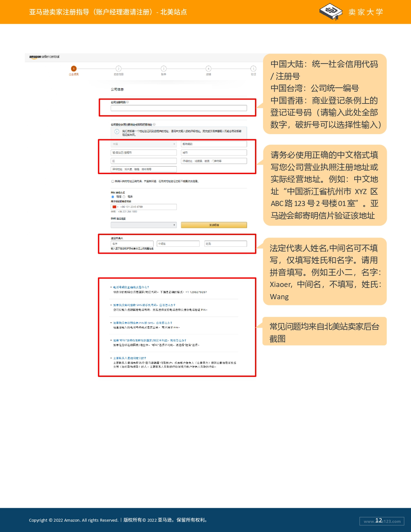
Task: Click the 区 district field
Action: 143,161
